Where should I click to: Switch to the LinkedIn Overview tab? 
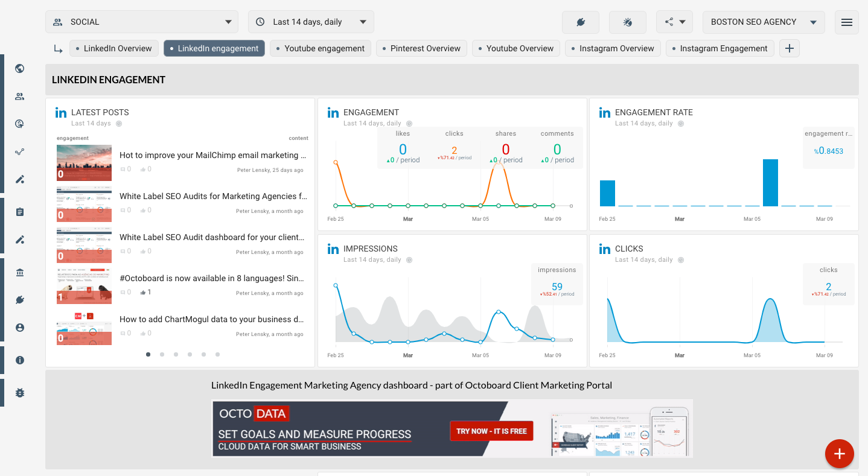114,48
